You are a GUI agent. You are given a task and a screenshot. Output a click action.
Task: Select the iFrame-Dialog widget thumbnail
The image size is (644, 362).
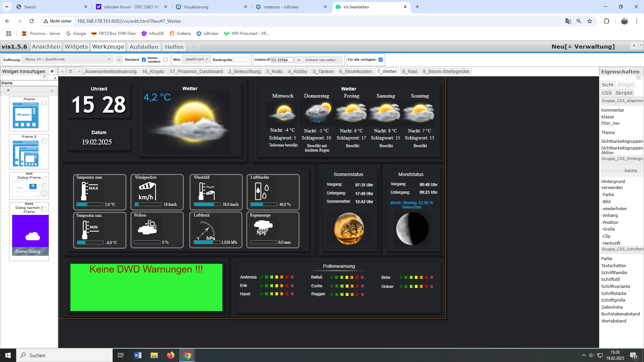30,235
